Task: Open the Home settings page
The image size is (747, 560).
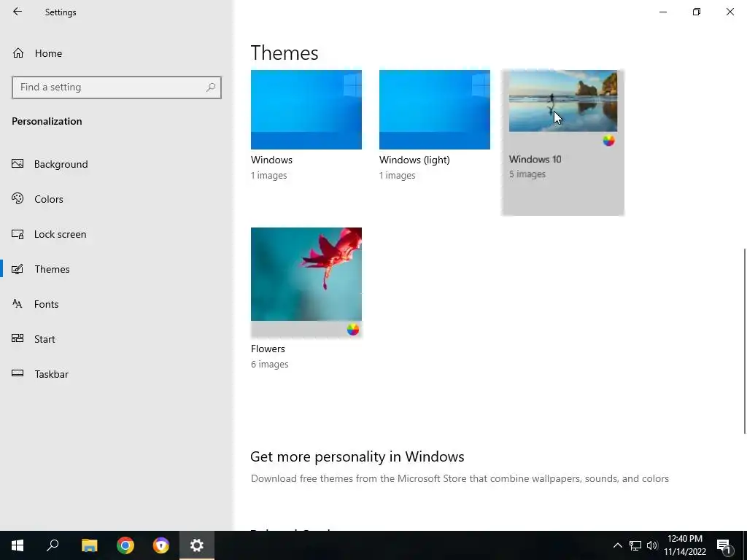Action: click(48, 53)
